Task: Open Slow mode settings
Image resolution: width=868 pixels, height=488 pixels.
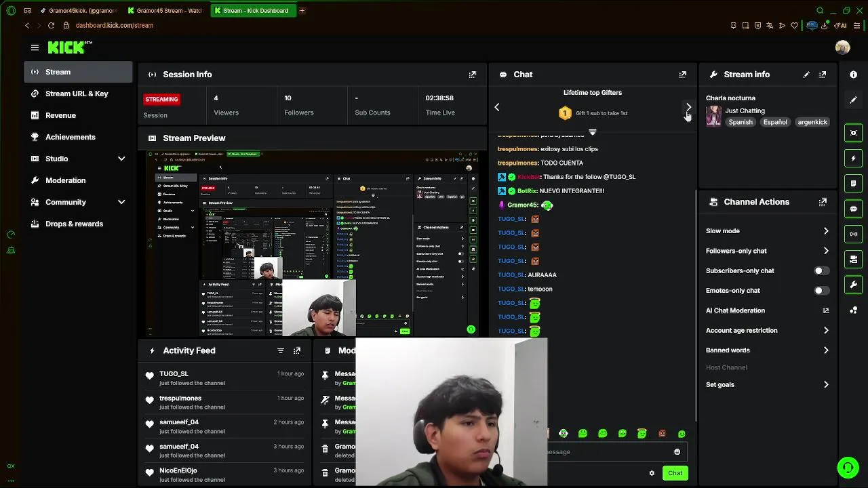Action: pyautogui.click(x=767, y=231)
